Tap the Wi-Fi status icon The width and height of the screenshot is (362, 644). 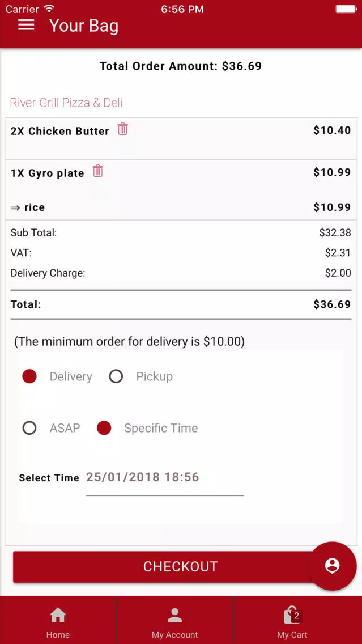(50, 9)
